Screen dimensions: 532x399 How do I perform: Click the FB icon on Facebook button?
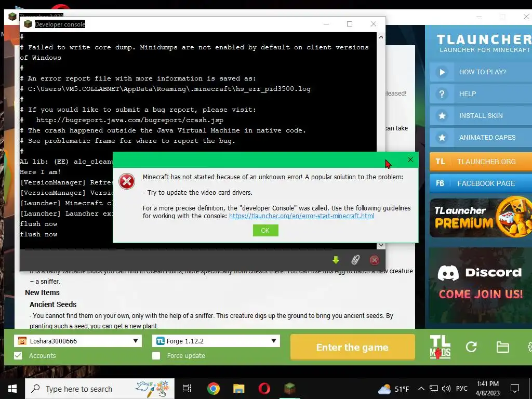(x=440, y=183)
